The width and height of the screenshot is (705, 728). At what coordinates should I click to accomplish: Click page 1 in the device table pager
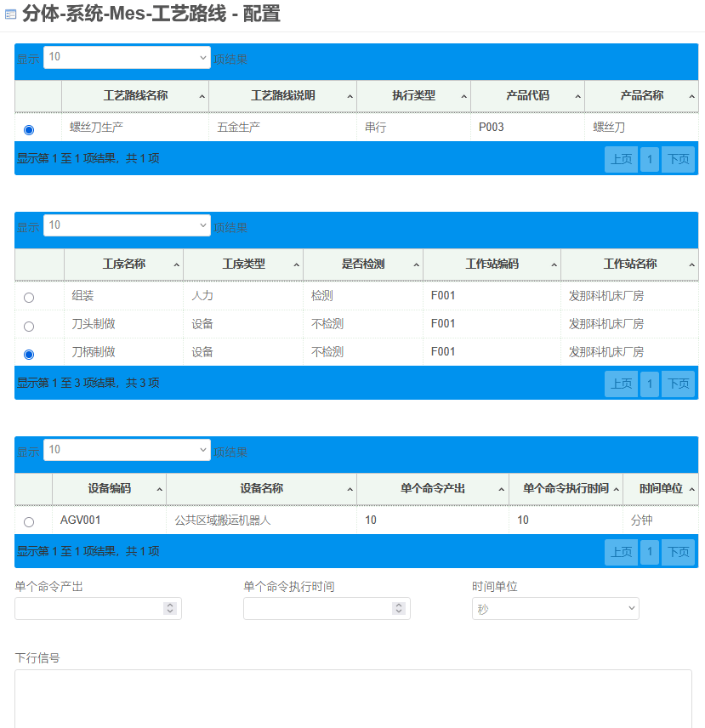tap(650, 552)
